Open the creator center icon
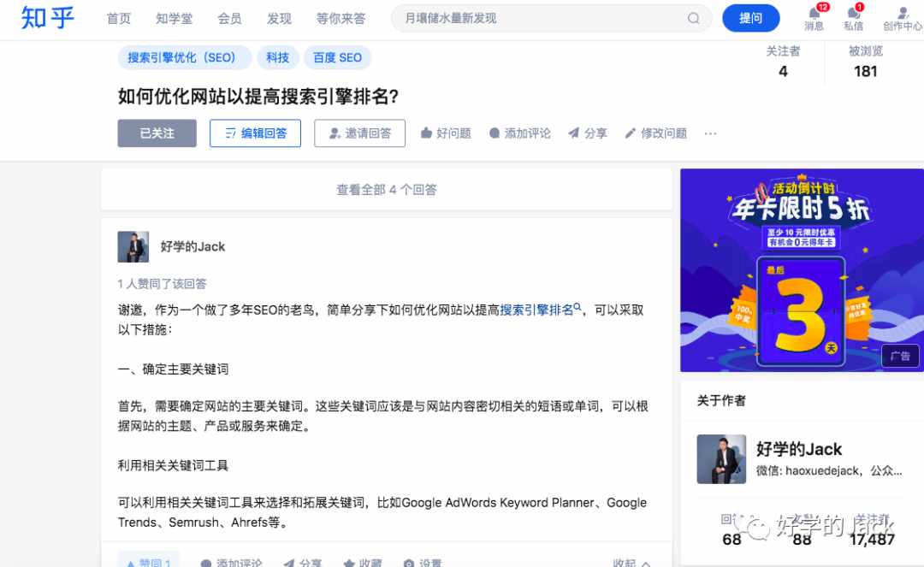The height and width of the screenshot is (567, 924). pyautogui.click(x=903, y=12)
